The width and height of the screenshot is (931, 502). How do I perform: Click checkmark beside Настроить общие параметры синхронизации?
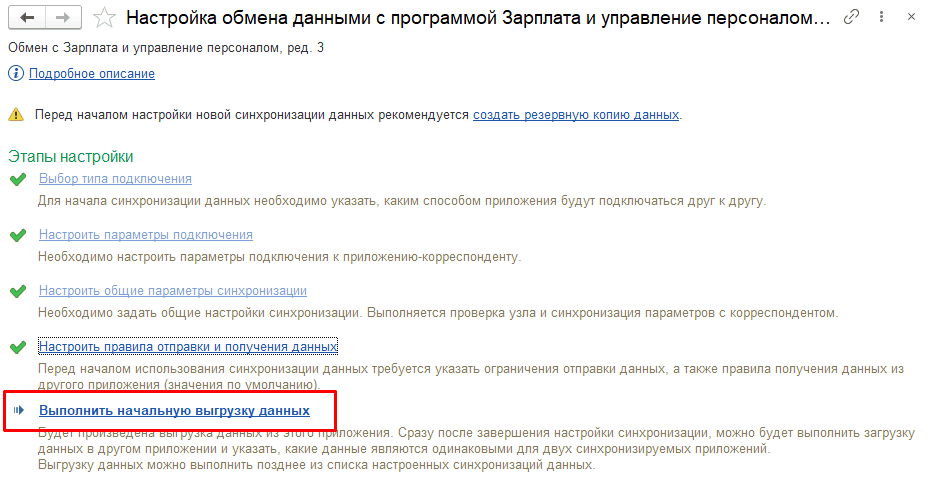coord(16,291)
